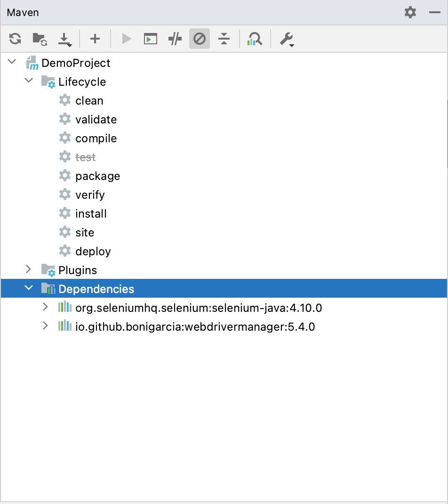Generate sources and update folders
The width and height of the screenshot is (448, 504).
39,39
